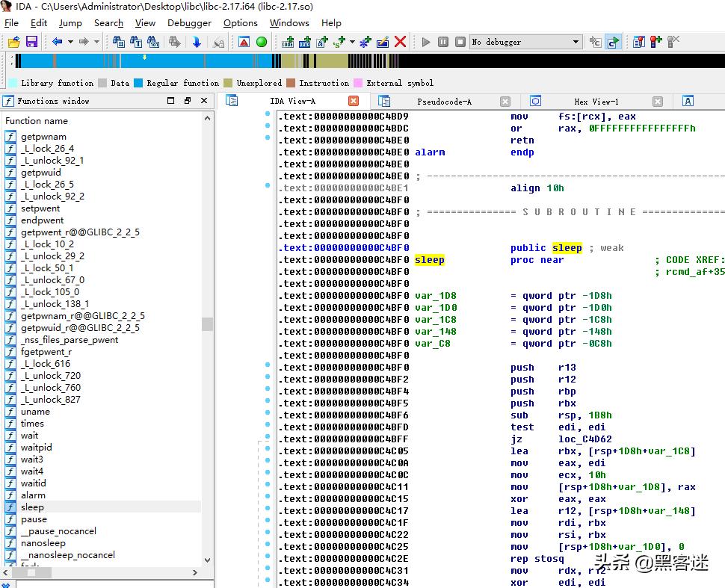
Task: Click the Regular function blue color swatch
Action: coord(138,83)
